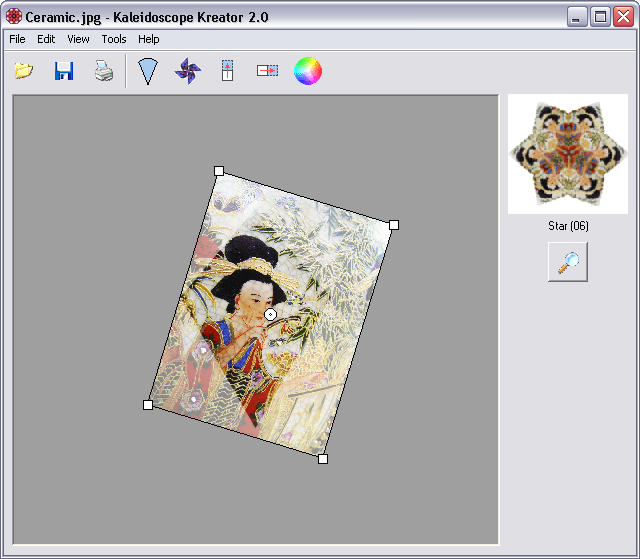Screen dimensions: 640x559
Task: Click the Kaleidoscope Kreator title bar icon
Action: pos(14,17)
